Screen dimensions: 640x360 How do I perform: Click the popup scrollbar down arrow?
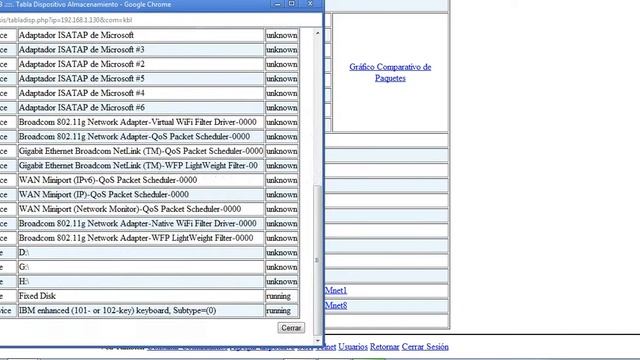coord(317,340)
